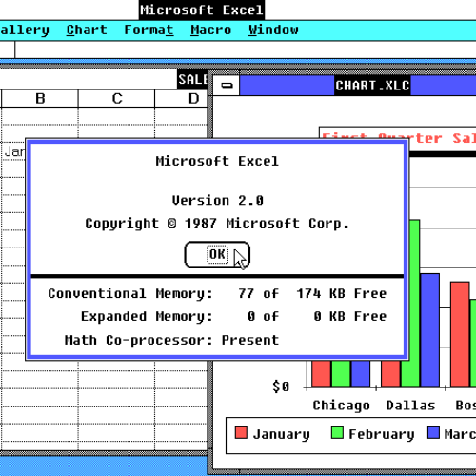Click the Chicago axis label
476x476 pixels.
click(341, 406)
